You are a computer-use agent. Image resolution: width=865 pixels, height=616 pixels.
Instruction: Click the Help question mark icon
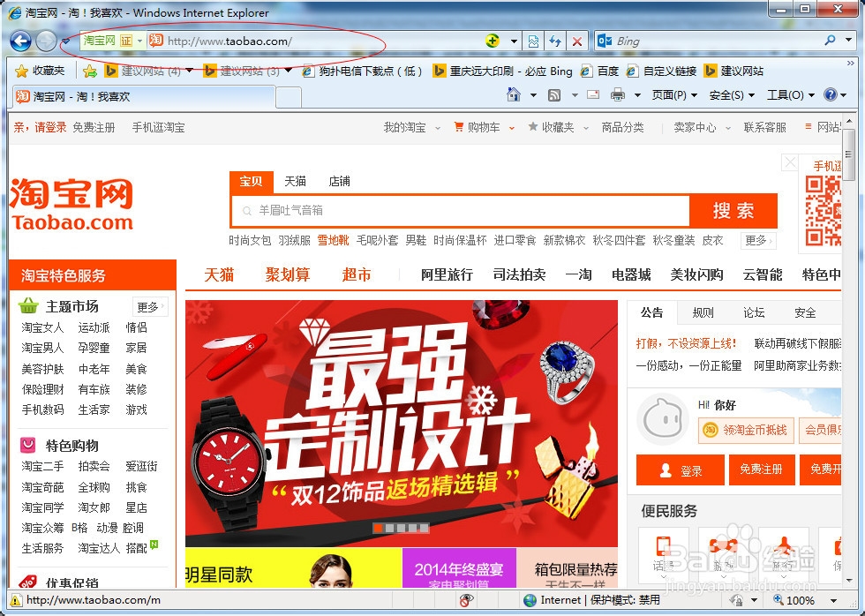click(x=831, y=94)
